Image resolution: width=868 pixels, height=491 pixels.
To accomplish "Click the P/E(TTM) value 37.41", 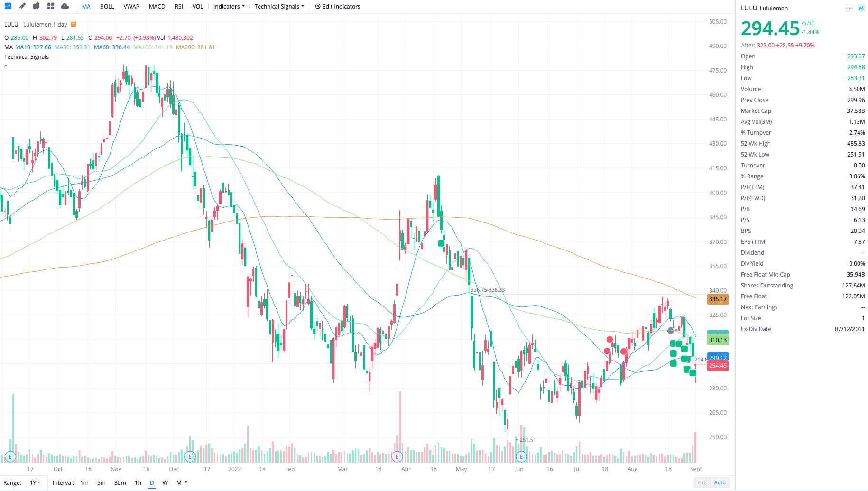I will pos(858,187).
